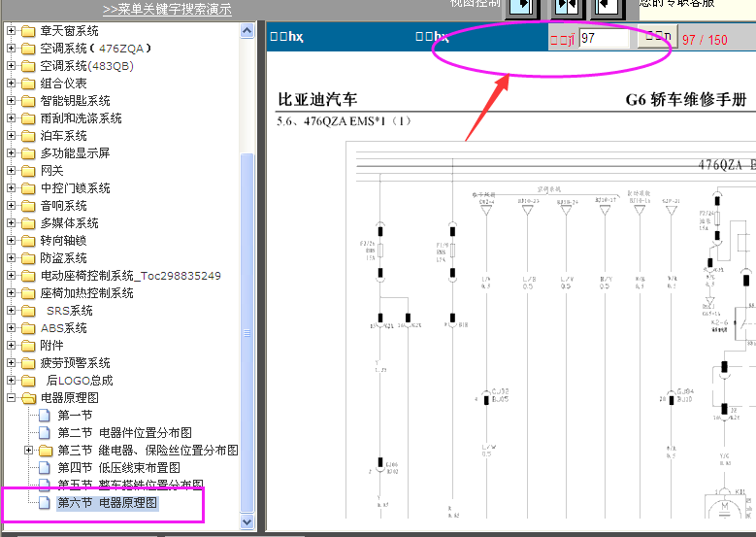
Task: Click folder icon beside 防盗系统
Action: click(28, 258)
